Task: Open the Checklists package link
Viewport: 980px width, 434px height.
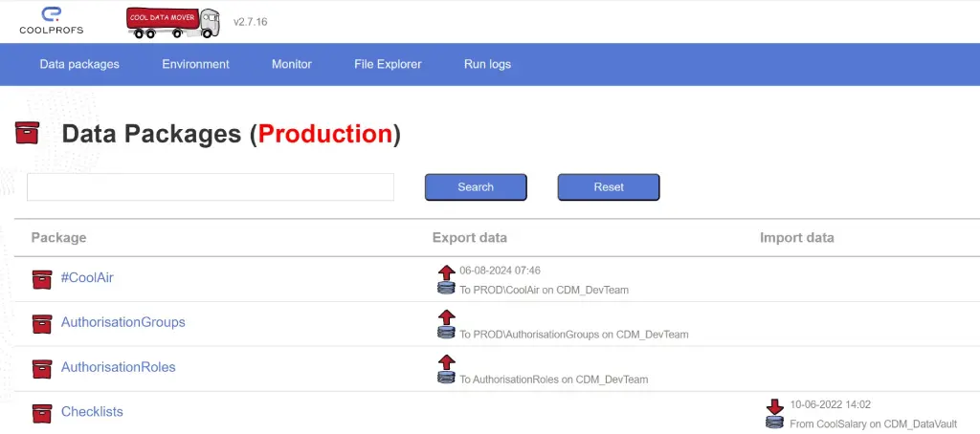Action: point(92,412)
